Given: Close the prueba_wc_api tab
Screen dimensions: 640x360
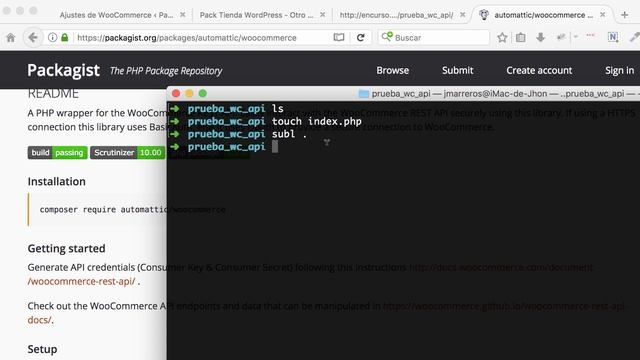Looking at the screenshot, I should coord(462,15).
